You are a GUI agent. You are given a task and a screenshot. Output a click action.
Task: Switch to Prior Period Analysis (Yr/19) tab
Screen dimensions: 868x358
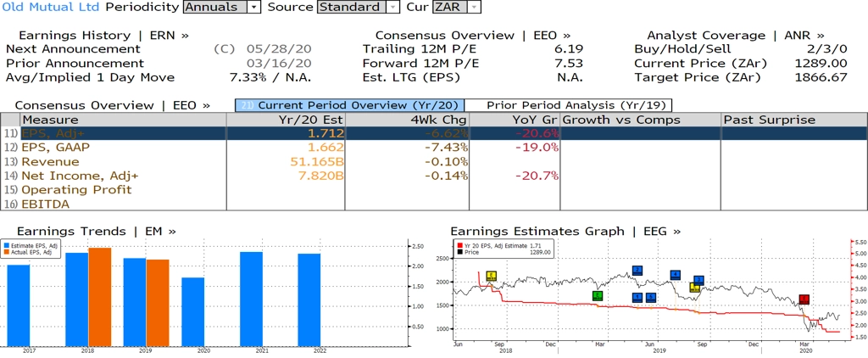point(568,105)
